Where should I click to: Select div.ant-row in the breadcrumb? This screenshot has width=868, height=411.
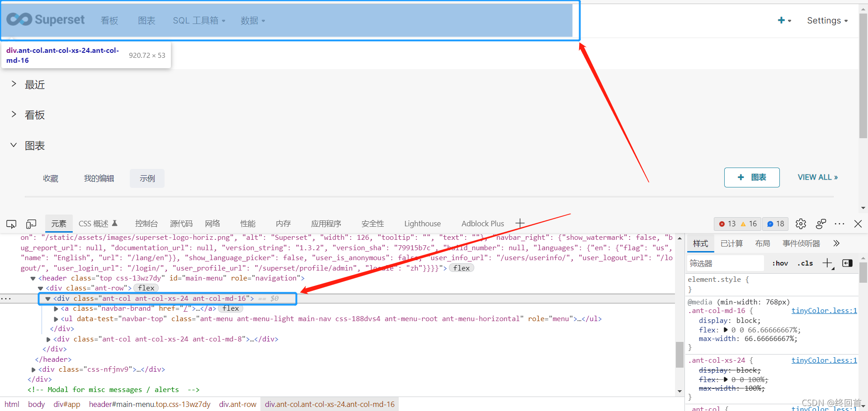pos(238,404)
